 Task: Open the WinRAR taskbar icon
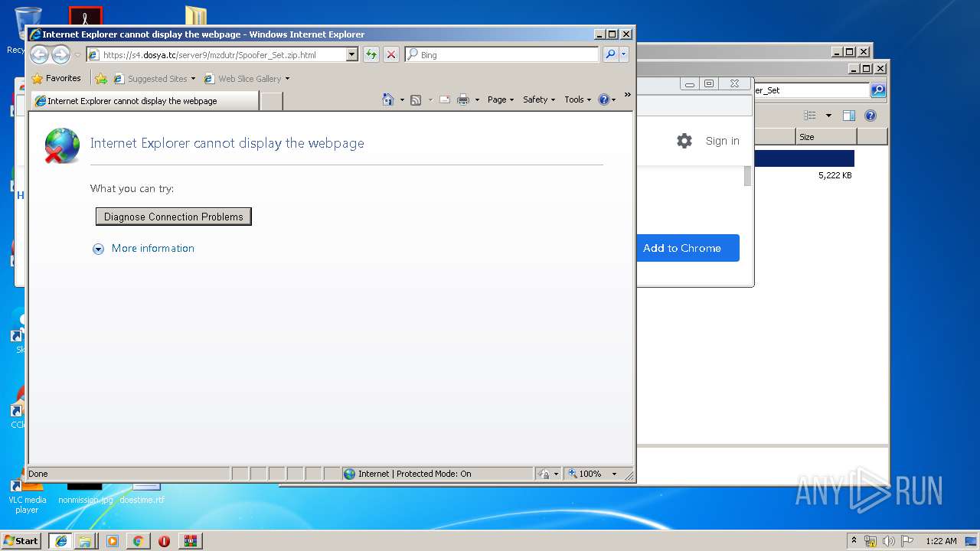click(190, 540)
